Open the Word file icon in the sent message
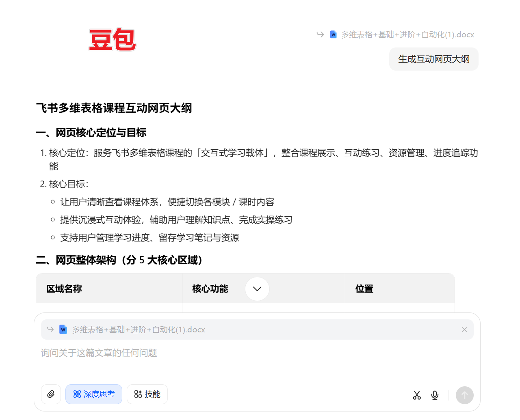520x420 pixels. (x=333, y=34)
